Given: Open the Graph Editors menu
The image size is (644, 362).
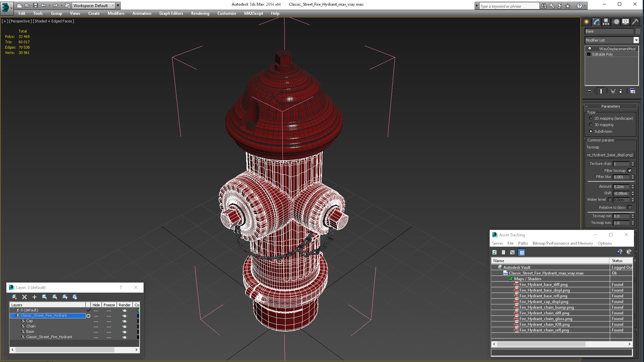Looking at the screenshot, I should [x=171, y=13].
